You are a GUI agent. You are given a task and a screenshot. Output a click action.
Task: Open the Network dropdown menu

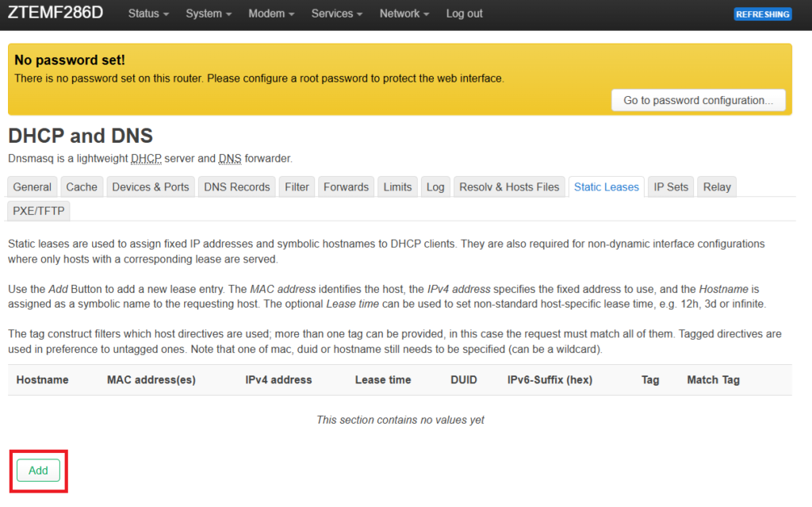pyautogui.click(x=404, y=13)
